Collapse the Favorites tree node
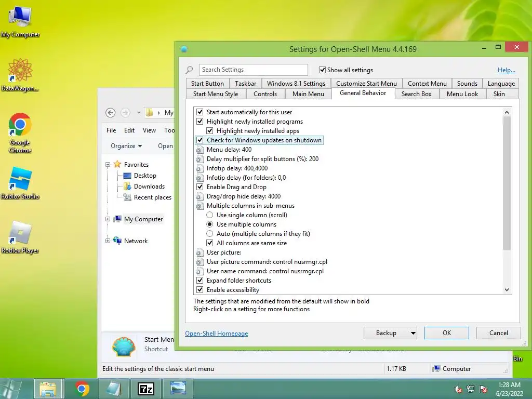The width and height of the screenshot is (532, 399). pos(108,165)
